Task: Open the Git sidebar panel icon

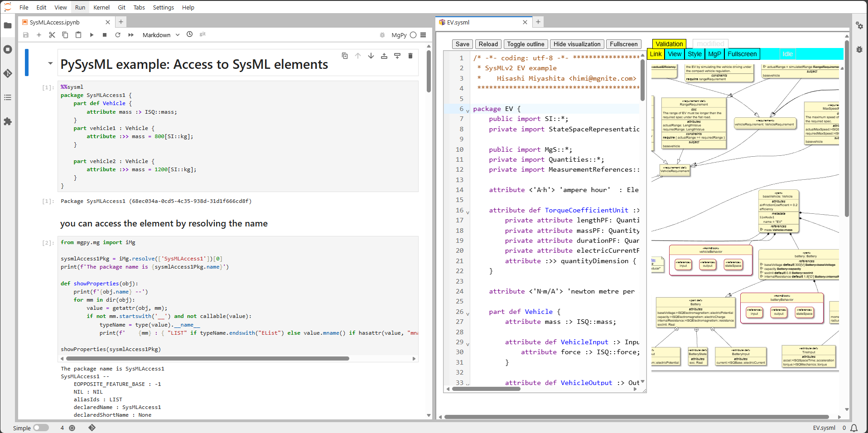Action: [x=8, y=73]
